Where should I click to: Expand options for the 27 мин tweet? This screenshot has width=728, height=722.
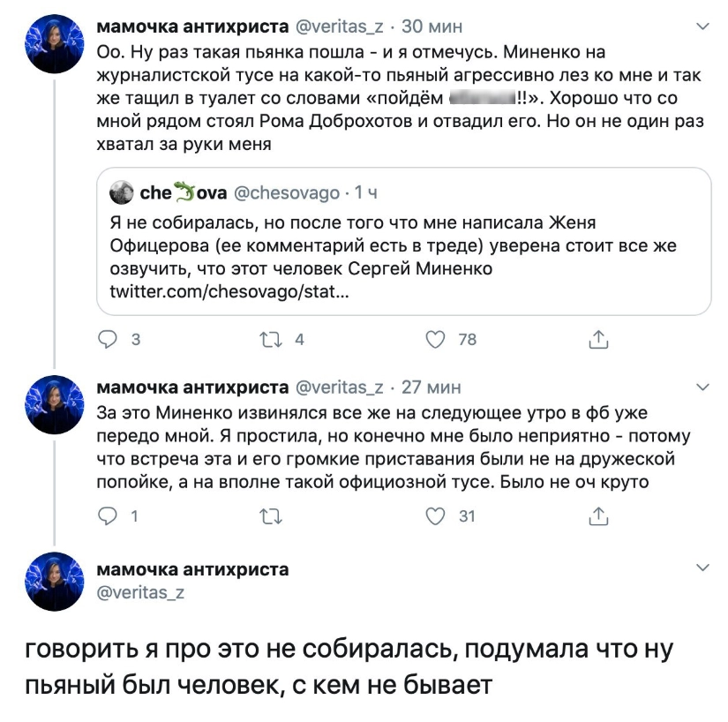702,387
